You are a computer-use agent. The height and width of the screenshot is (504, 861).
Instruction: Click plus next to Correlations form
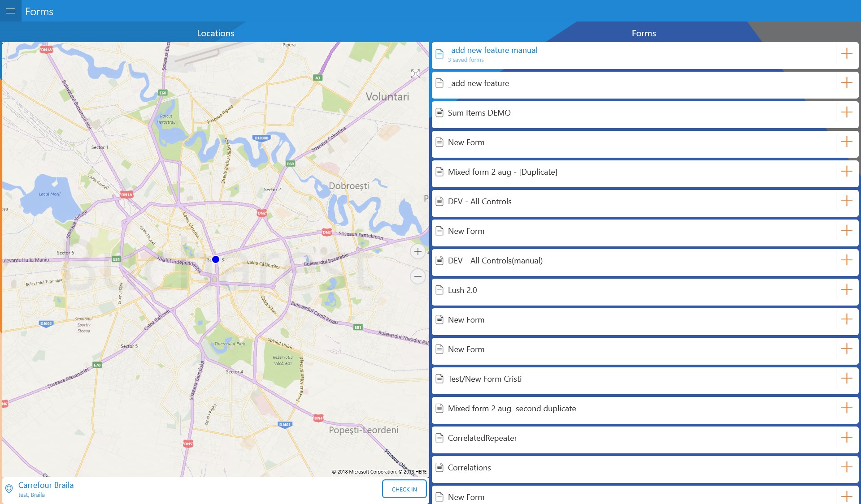click(x=846, y=467)
